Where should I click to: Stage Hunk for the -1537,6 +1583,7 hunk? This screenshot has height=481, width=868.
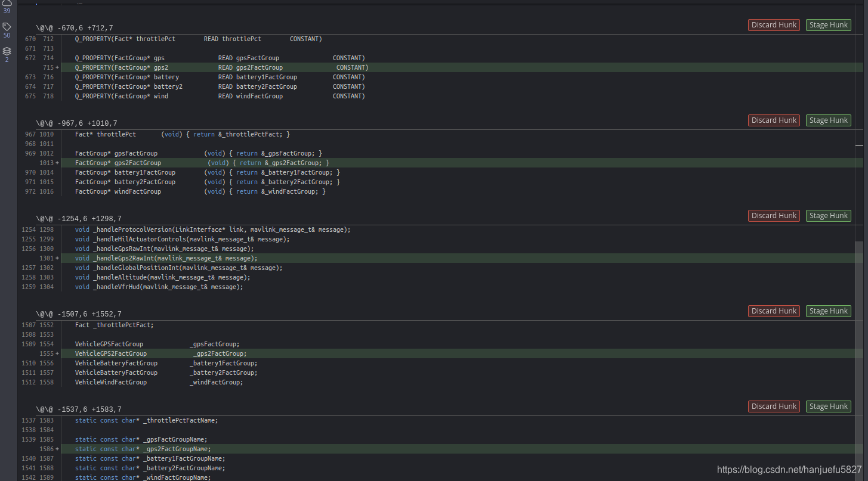click(828, 406)
